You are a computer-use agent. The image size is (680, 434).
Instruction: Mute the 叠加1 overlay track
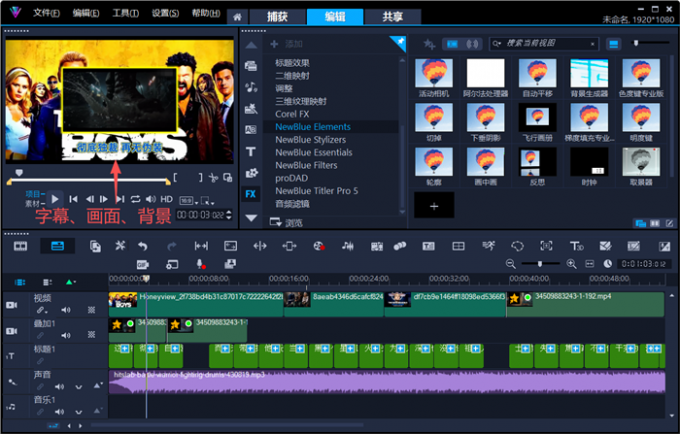click(66, 335)
